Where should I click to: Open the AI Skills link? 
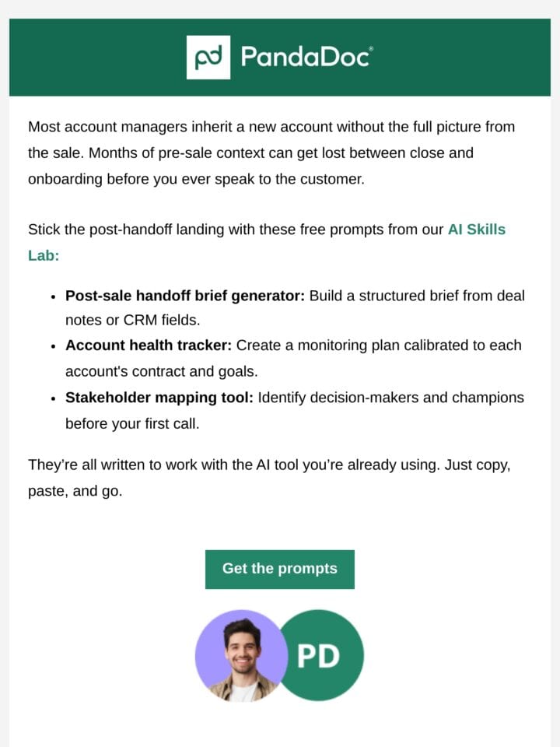point(477,229)
